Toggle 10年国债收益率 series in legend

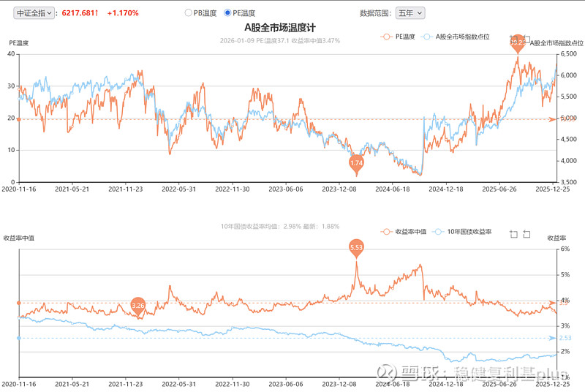tap(462, 232)
